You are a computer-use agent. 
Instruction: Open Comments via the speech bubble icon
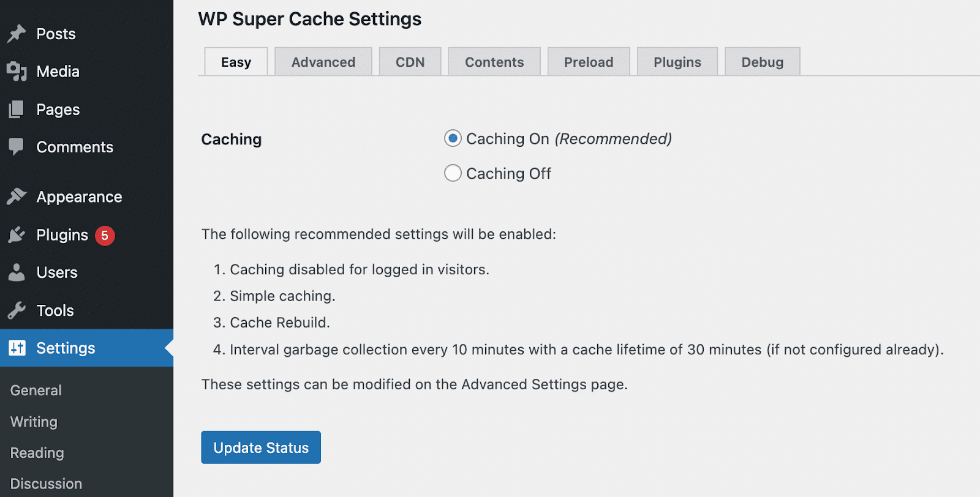click(x=17, y=147)
